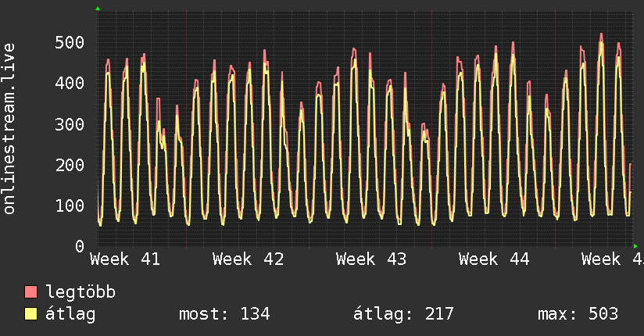This screenshot has width=644, height=336.
Task: Click the 300 y-axis label
Action: 70,124
